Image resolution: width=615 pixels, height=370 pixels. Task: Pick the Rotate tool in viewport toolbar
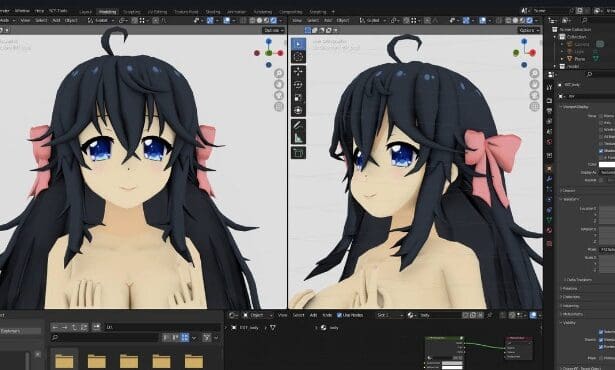pyautogui.click(x=298, y=85)
